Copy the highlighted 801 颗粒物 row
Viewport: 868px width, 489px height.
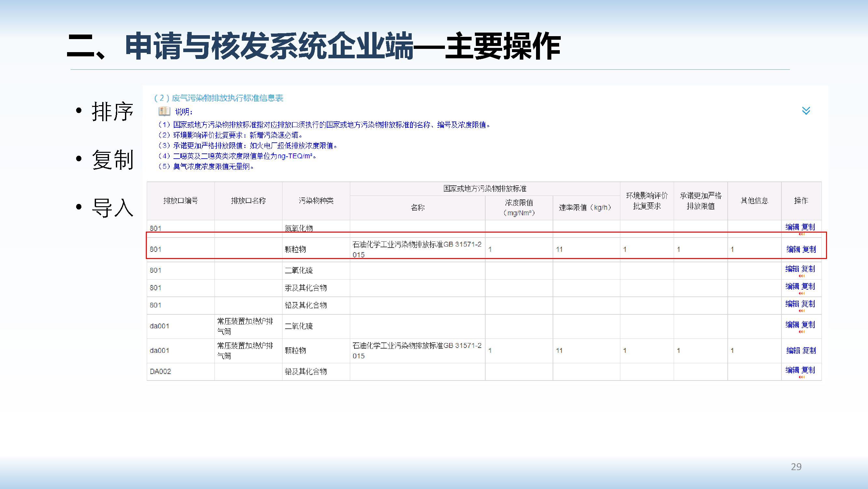click(809, 249)
